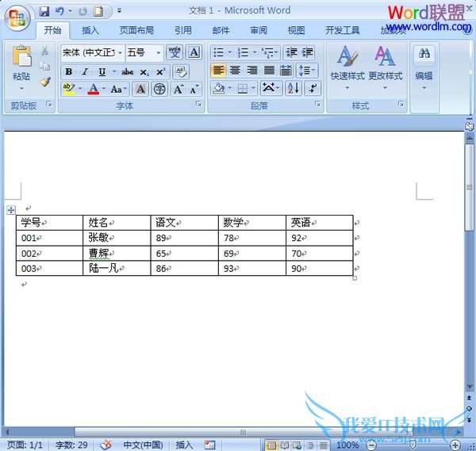This screenshot has width=476, height=451.
Task: Apply subscript formatting
Action: (x=144, y=72)
